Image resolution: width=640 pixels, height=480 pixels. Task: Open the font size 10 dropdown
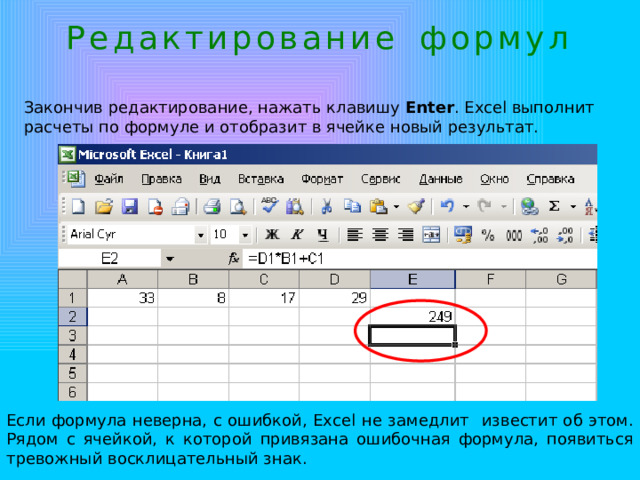click(245, 235)
